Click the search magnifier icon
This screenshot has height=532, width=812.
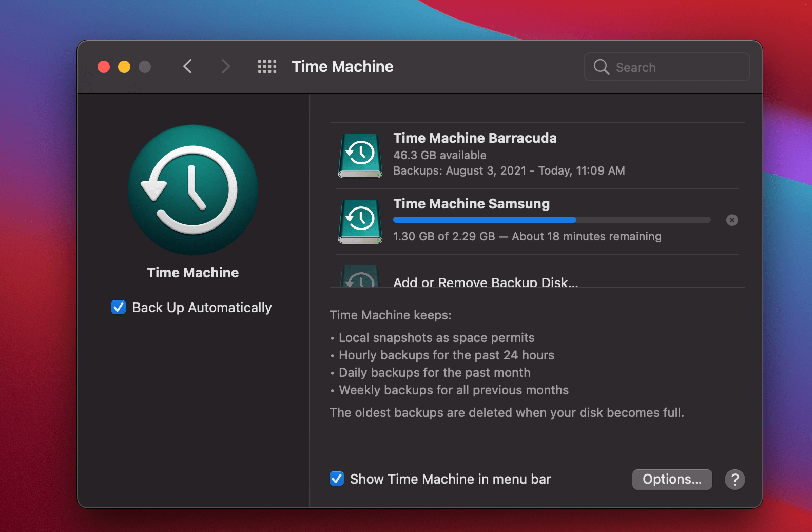601,67
